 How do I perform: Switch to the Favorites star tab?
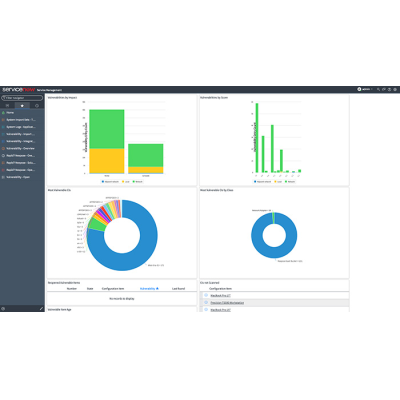(x=22, y=106)
